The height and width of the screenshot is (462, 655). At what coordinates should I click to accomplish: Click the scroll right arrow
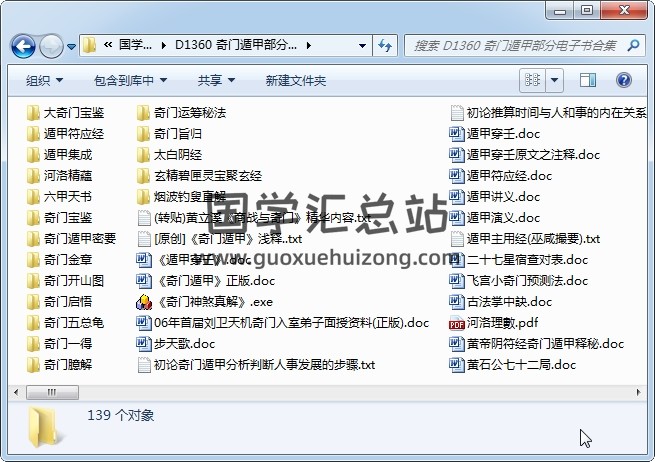coord(638,392)
